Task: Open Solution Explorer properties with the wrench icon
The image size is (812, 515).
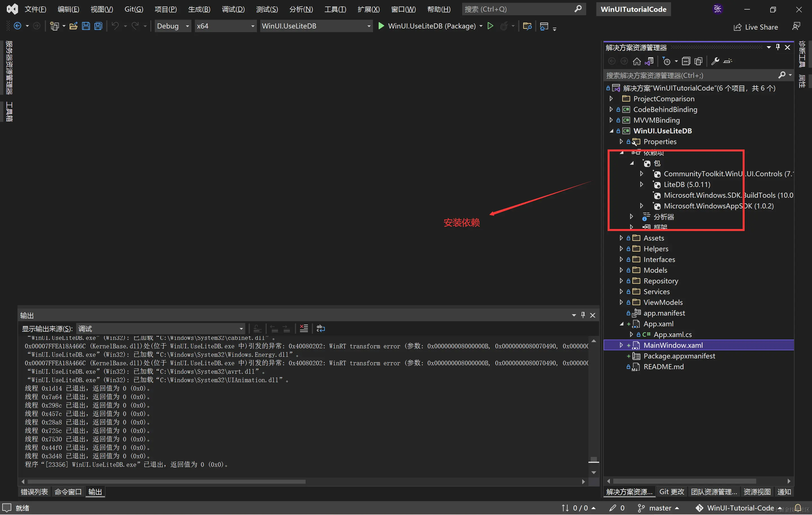Action: click(x=715, y=61)
